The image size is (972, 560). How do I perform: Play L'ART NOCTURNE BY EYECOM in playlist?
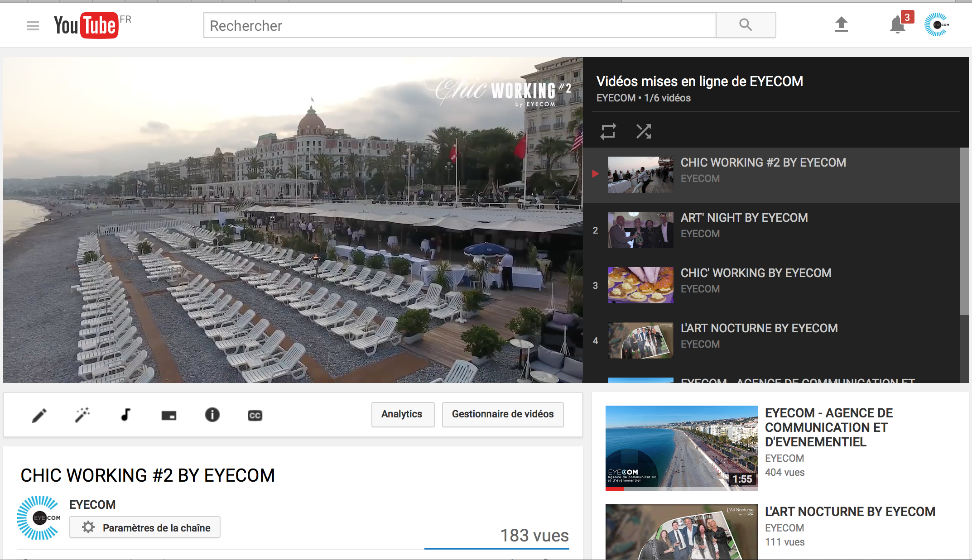tap(759, 328)
